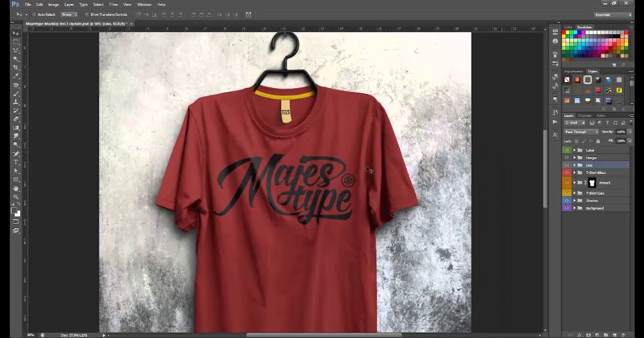
Task: Hide the T-Shirt Effect layer group
Action: point(567,173)
